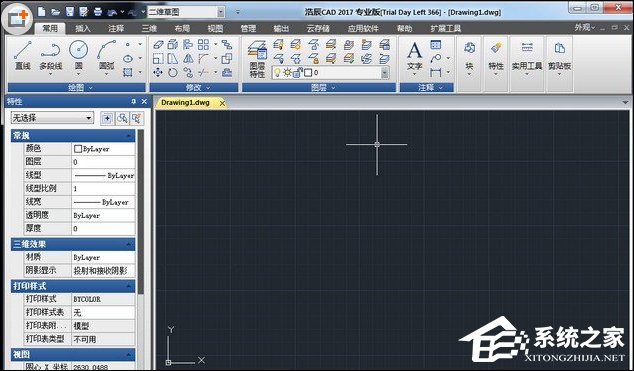Toggle layer 0 on/off light bulb
Screen dimensions: 634x371
tap(277, 73)
